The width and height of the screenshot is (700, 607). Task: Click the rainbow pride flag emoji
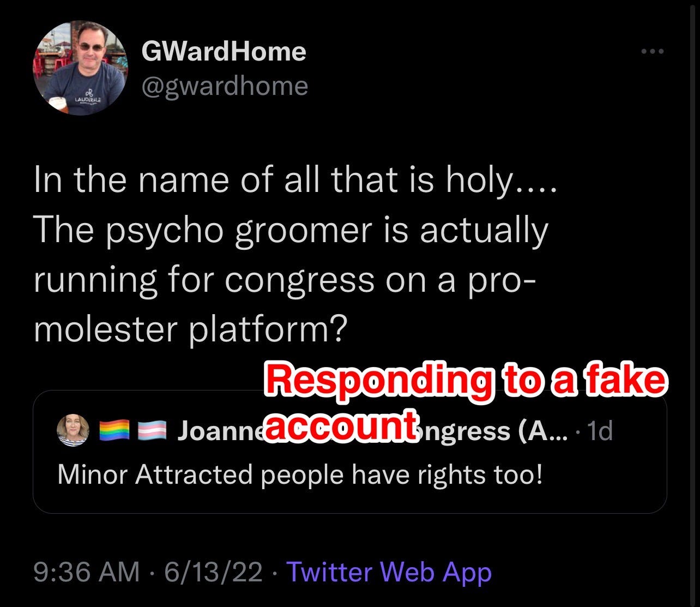[x=114, y=430]
